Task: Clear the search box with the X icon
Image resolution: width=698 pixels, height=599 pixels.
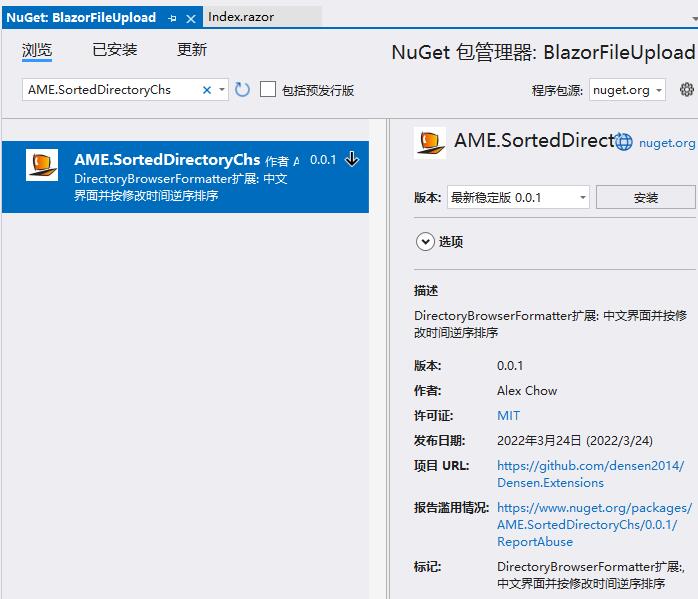Action: coord(207,90)
